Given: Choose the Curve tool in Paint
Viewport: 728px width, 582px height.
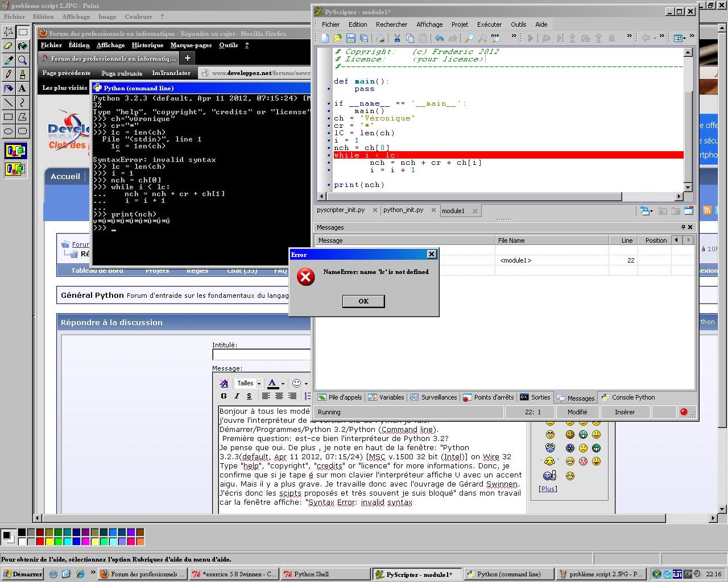Looking at the screenshot, I should [x=22, y=103].
